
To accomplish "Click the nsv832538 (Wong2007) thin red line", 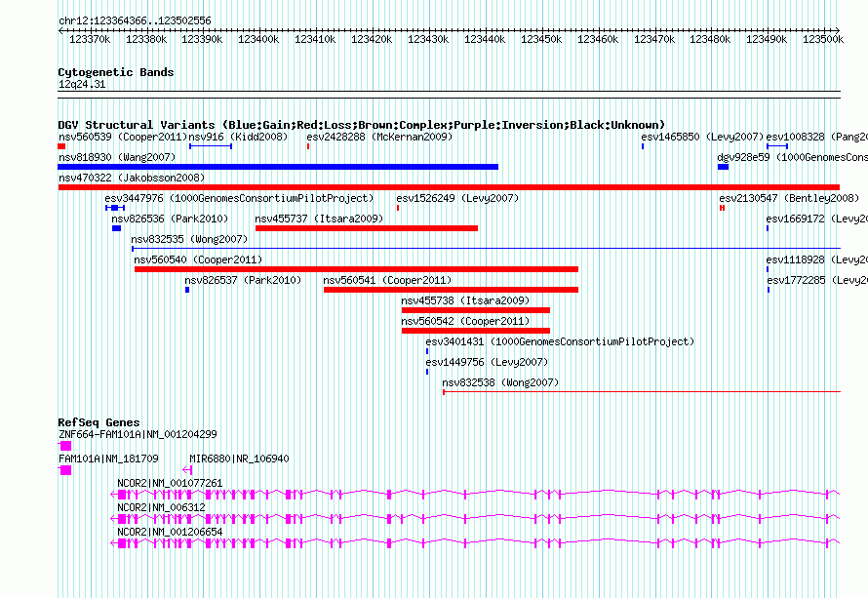I will (x=642, y=392).
